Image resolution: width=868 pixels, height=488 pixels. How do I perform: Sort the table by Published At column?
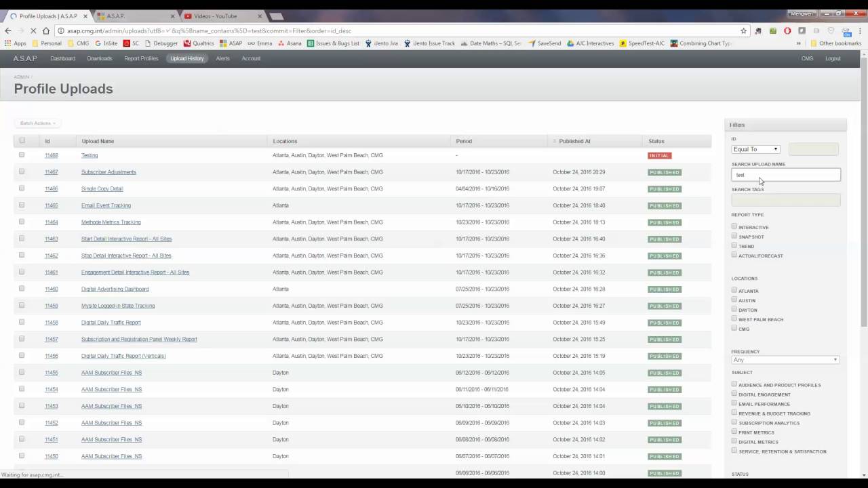575,141
